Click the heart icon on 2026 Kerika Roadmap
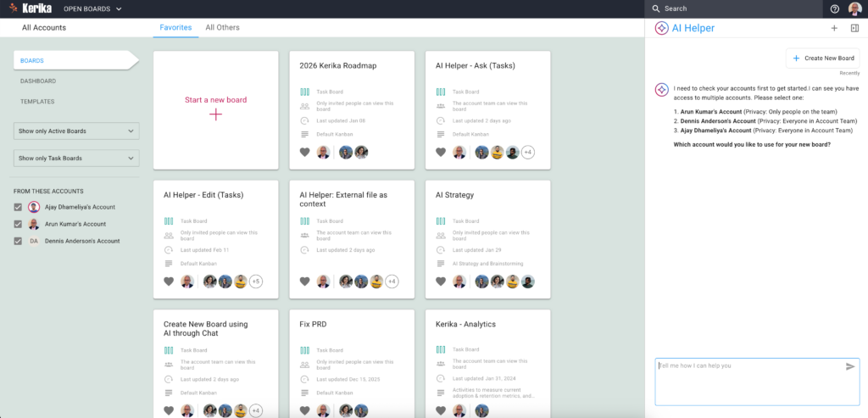Image resolution: width=868 pixels, height=418 pixels. [x=304, y=153]
